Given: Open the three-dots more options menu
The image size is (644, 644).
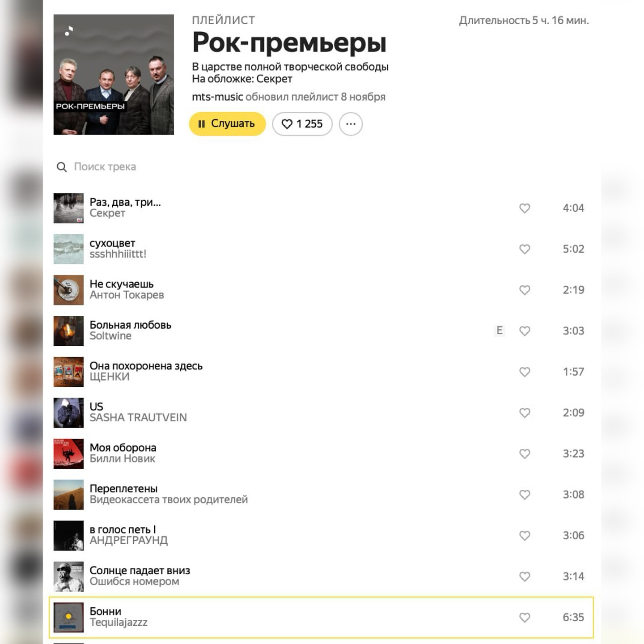Looking at the screenshot, I should click(351, 124).
